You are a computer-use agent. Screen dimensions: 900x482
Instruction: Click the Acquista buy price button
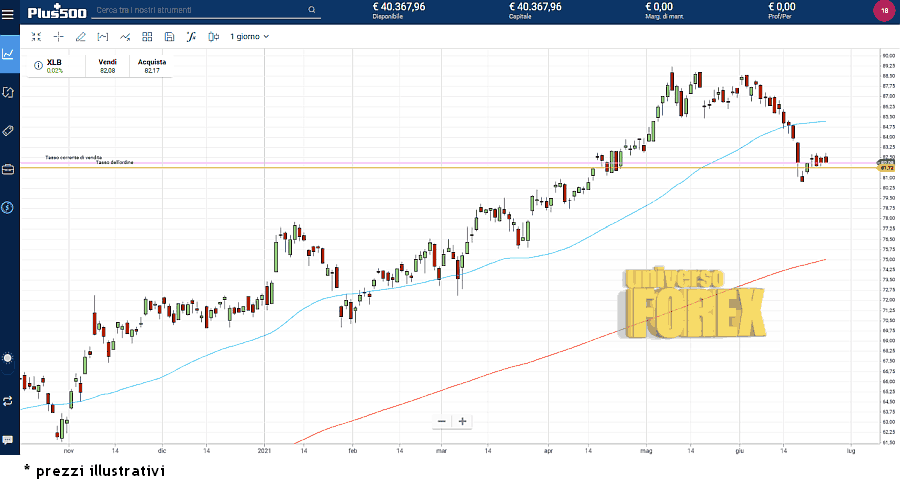[152, 66]
